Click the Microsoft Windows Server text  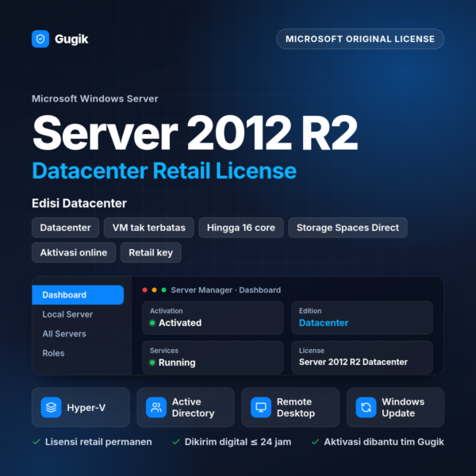pyautogui.click(x=95, y=98)
